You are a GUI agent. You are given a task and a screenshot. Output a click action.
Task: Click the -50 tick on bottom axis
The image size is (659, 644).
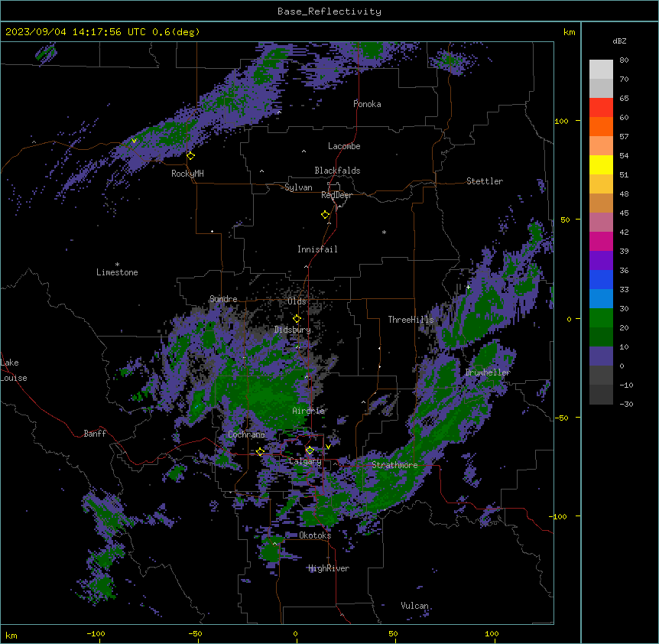195,633
